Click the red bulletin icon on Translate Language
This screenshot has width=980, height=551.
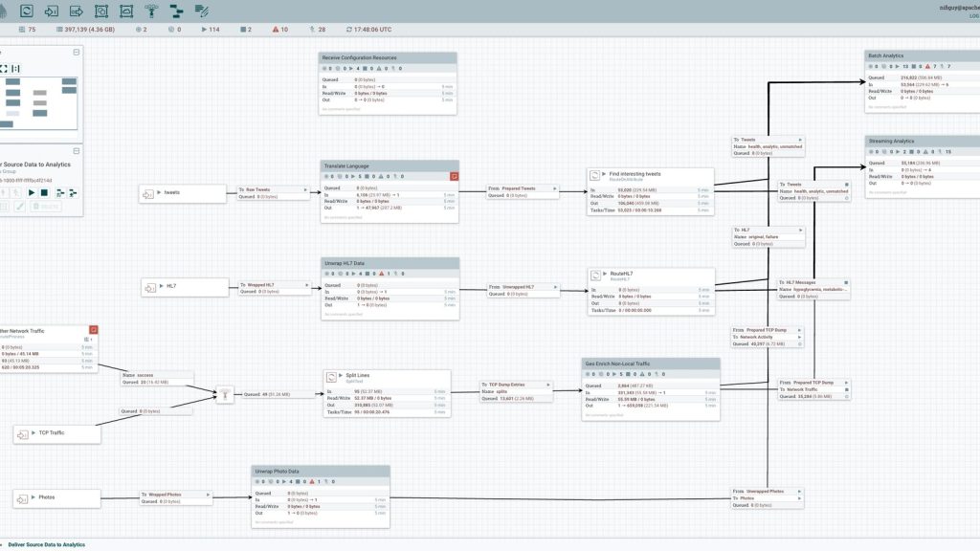coord(454,176)
